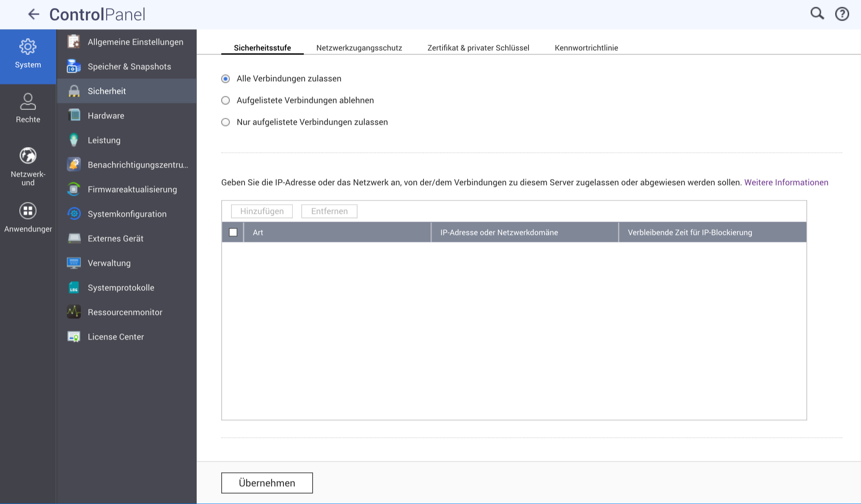Choose Aufgelistete Verbindungen ablehnen option
The image size is (861, 504).
click(x=226, y=101)
